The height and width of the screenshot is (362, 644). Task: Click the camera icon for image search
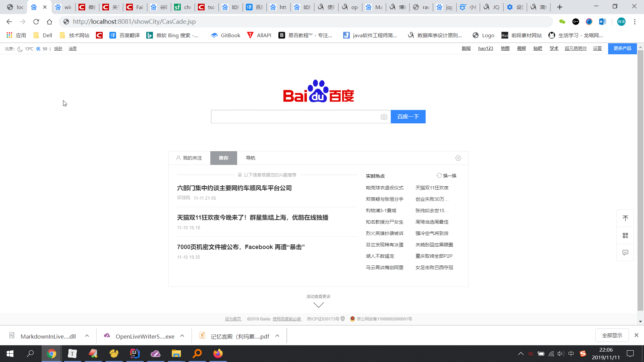[x=384, y=117]
